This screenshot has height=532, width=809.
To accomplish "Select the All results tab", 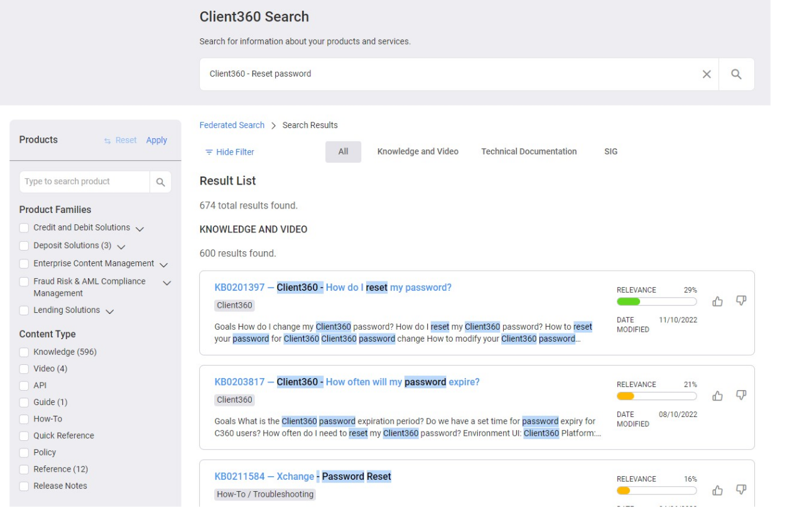I will (343, 152).
